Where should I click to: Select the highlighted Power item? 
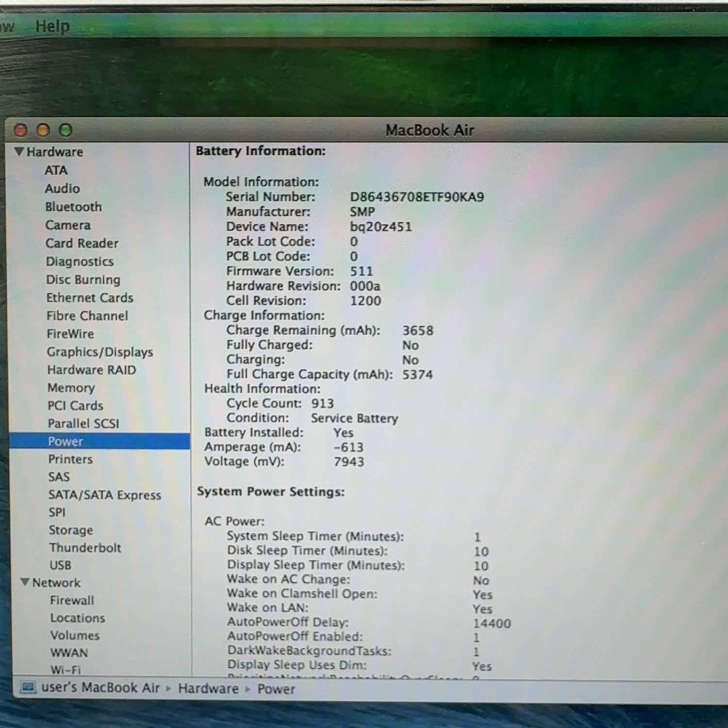point(99,441)
